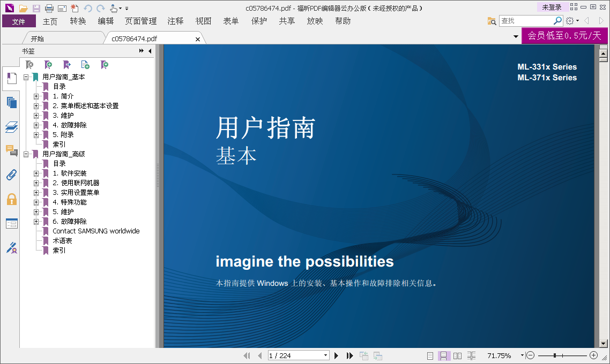The width and height of the screenshot is (610, 364).
Task: Click the bookmark options dropdown icon
Action: click(105, 64)
